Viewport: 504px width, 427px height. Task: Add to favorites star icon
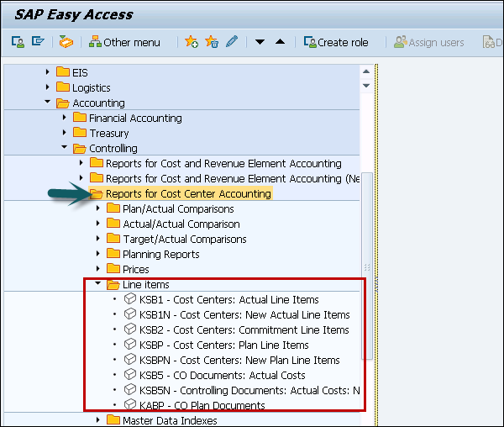(192, 42)
